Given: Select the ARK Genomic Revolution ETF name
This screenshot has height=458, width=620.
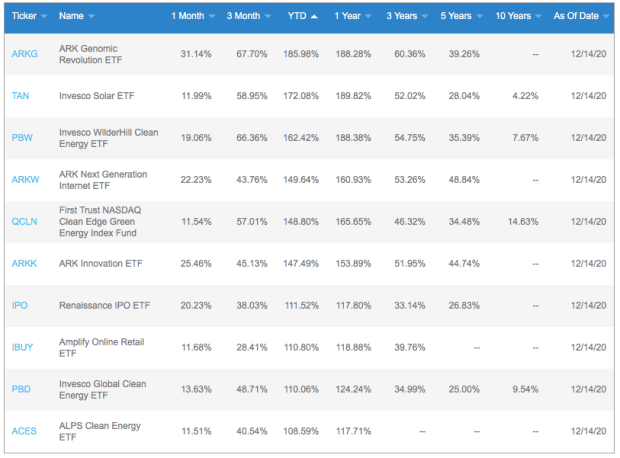Looking at the screenshot, I should pyautogui.click(x=91, y=54).
